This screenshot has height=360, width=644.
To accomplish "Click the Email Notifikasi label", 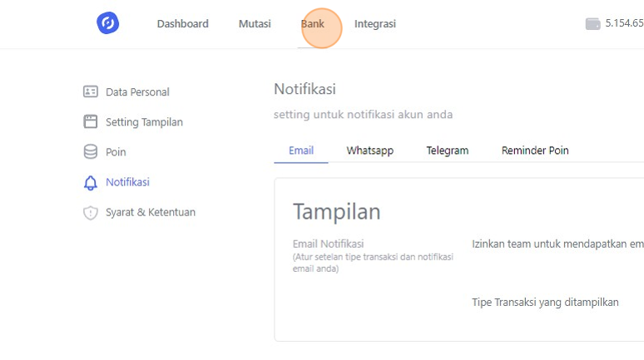I will [328, 244].
